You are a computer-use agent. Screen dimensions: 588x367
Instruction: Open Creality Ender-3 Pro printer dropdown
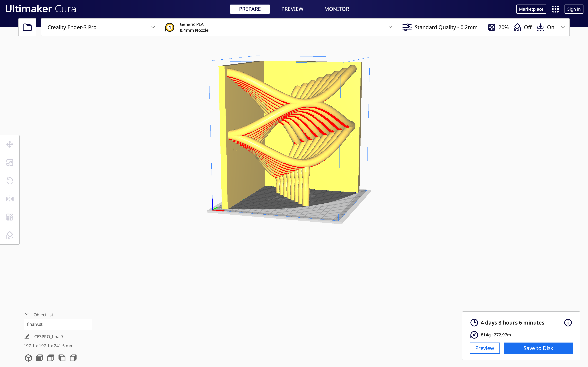(x=100, y=27)
